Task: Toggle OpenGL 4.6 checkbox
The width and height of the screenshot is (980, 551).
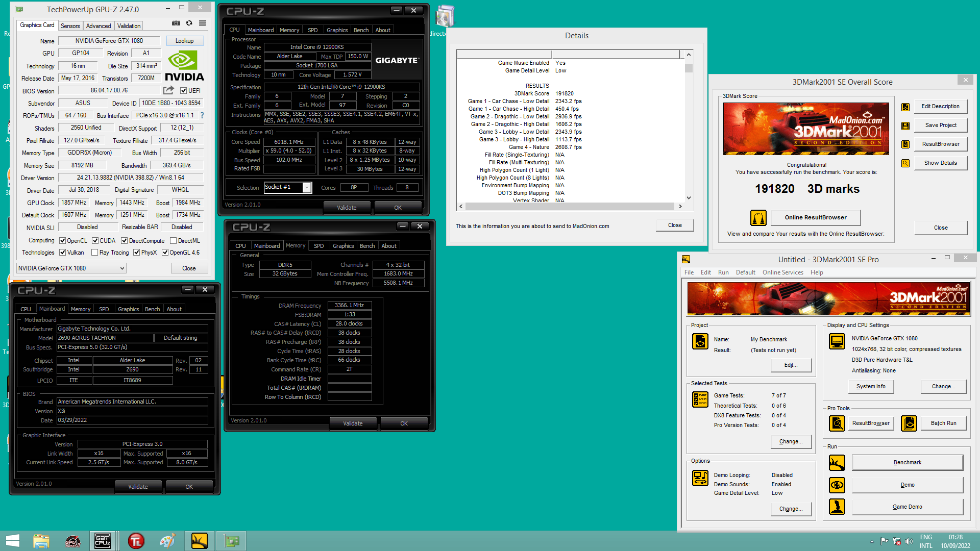Action: tap(165, 253)
